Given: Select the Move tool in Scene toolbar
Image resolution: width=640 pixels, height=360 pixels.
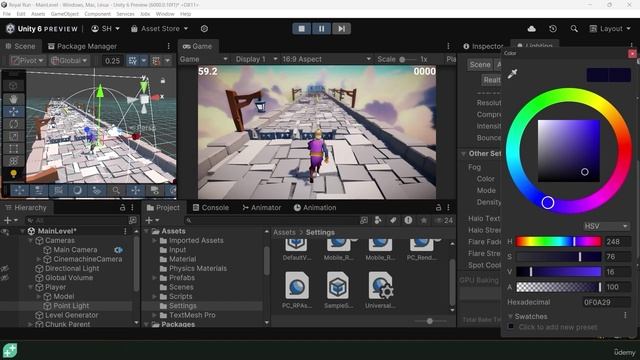Looking at the screenshot, I should coord(13,111).
